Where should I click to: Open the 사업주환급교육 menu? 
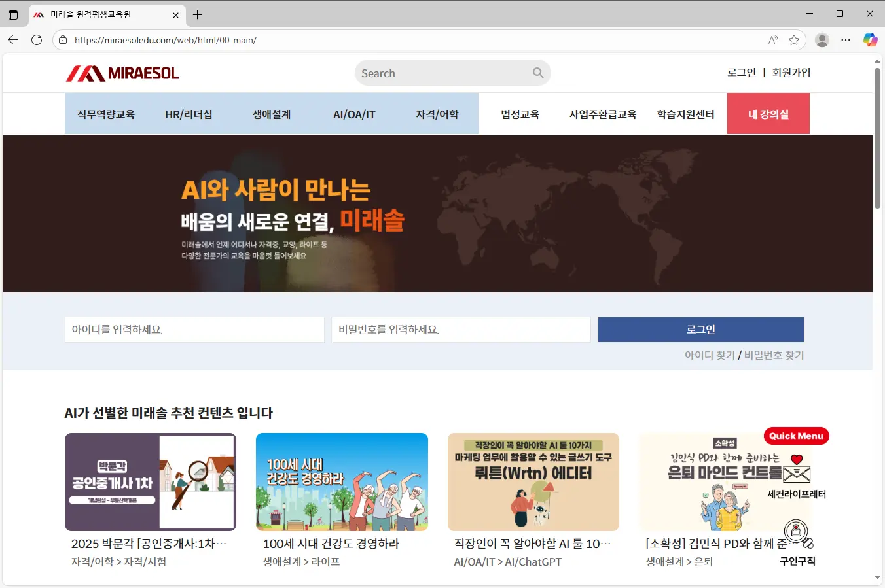(x=603, y=114)
